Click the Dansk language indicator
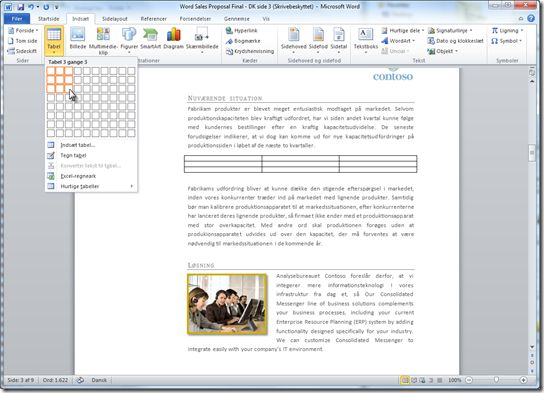This screenshot has height=393, width=544. [x=99, y=380]
